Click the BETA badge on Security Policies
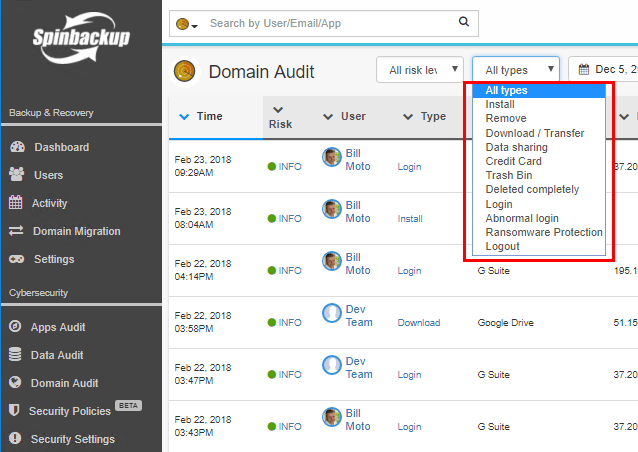The width and height of the screenshot is (638, 452). tap(128, 406)
